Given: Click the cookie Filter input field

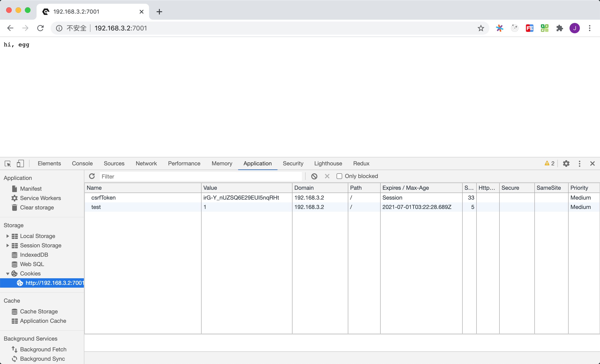Looking at the screenshot, I should point(201,176).
